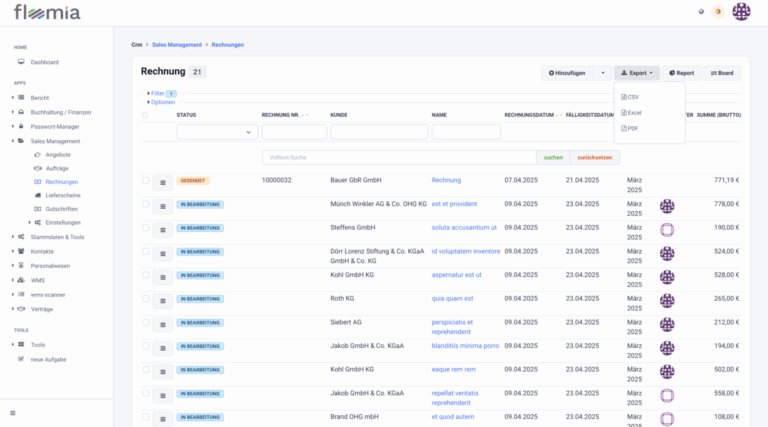Select the checkbox for Steffens GmbH row
The width and height of the screenshot is (768, 427).
pos(146,227)
